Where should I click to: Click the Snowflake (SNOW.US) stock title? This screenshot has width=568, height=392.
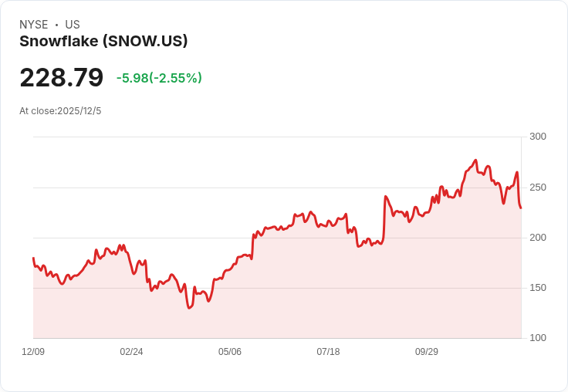(103, 42)
